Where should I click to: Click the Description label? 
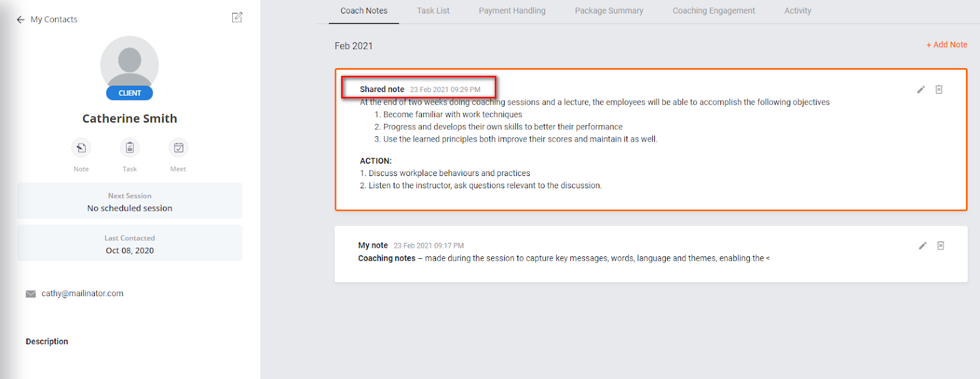point(47,342)
